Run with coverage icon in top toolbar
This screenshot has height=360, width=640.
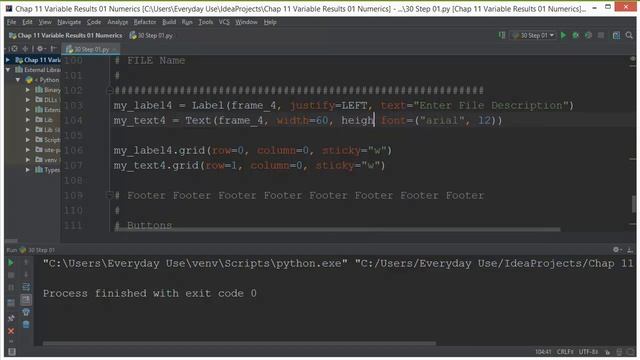588,36
